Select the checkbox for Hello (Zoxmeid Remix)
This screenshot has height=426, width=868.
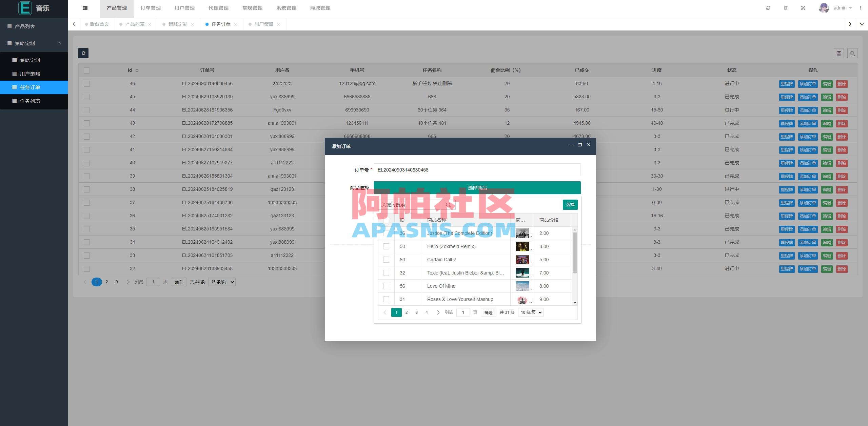coord(386,246)
